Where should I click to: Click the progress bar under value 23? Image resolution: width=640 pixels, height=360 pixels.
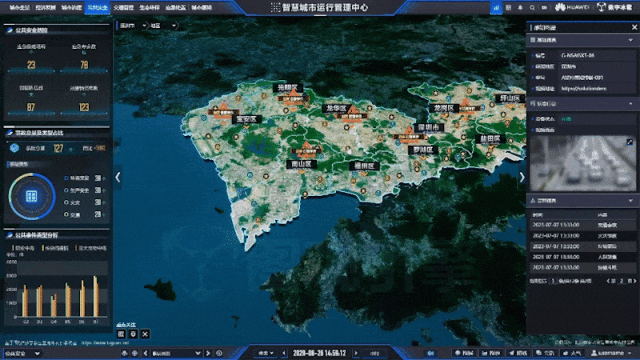31,71
